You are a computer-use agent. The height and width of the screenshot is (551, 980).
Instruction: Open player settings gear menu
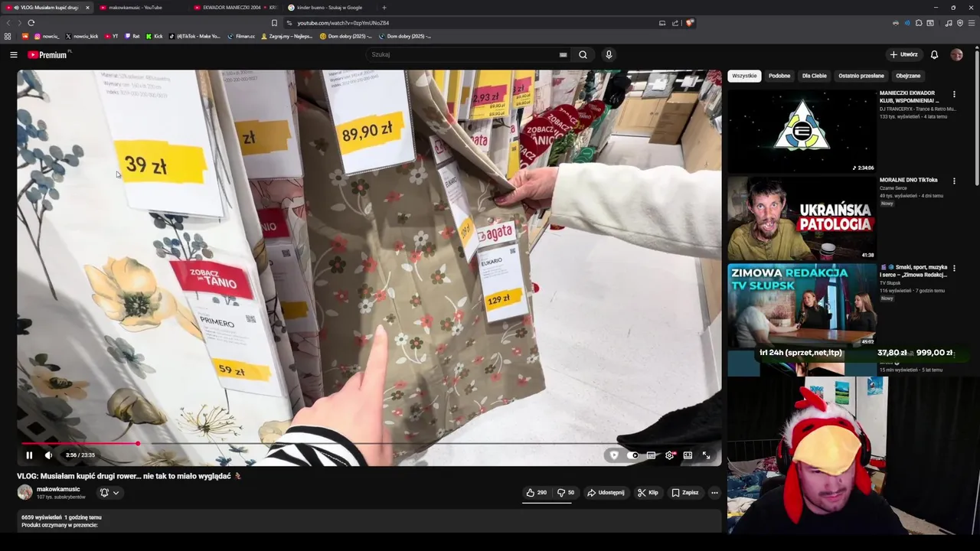point(670,455)
